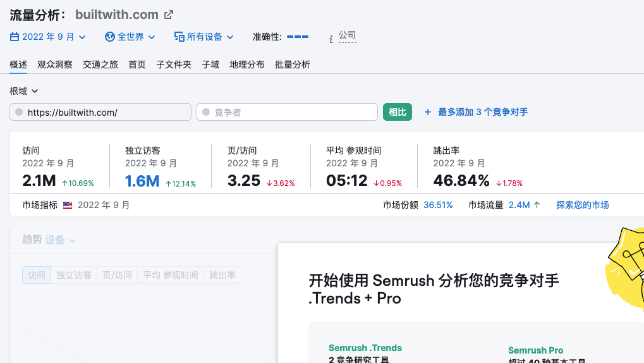Click the Semrush Pro heading

pos(535,350)
